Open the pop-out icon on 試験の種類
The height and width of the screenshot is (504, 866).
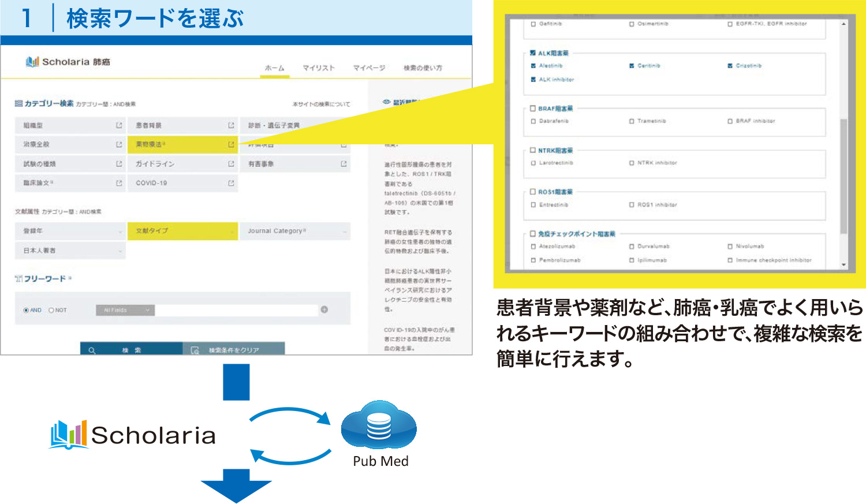[x=119, y=164]
